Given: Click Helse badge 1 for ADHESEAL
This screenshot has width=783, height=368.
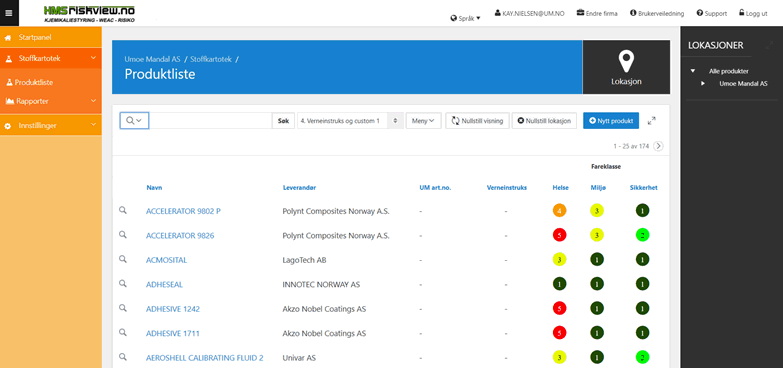Looking at the screenshot, I should pos(559,284).
